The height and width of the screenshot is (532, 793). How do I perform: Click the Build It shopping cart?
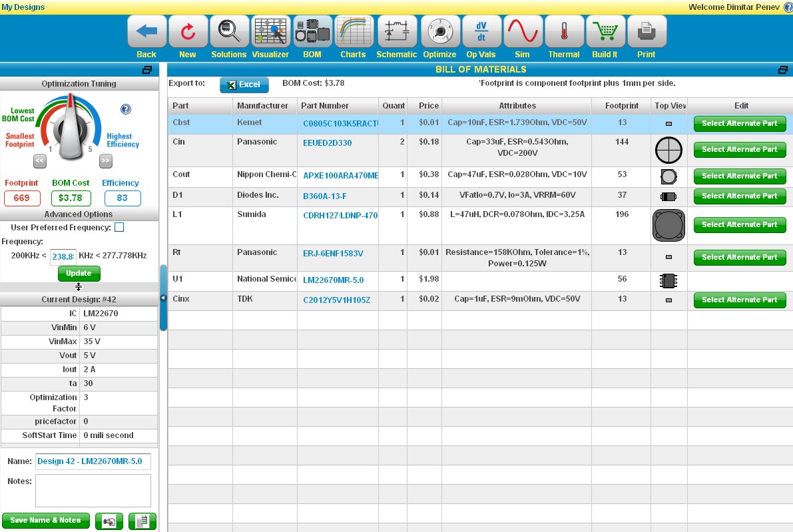[605, 32]
